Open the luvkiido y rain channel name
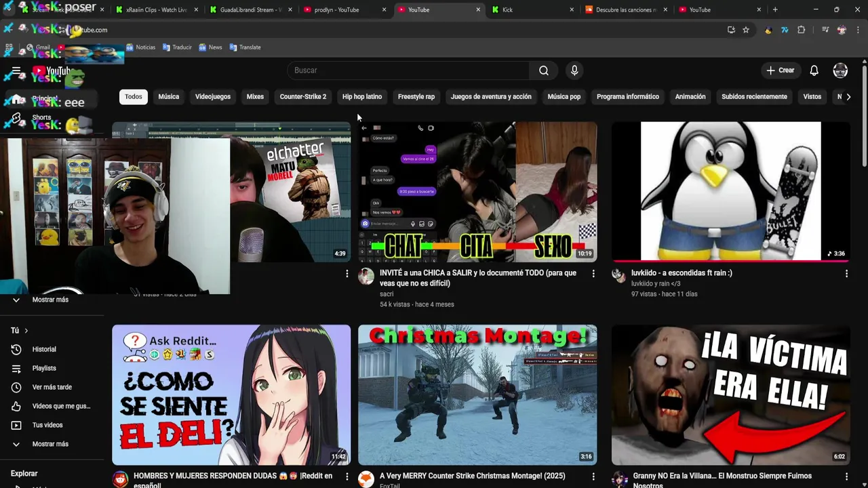The width and height of the screenshot is (868, 488). [x=656, y=284]
